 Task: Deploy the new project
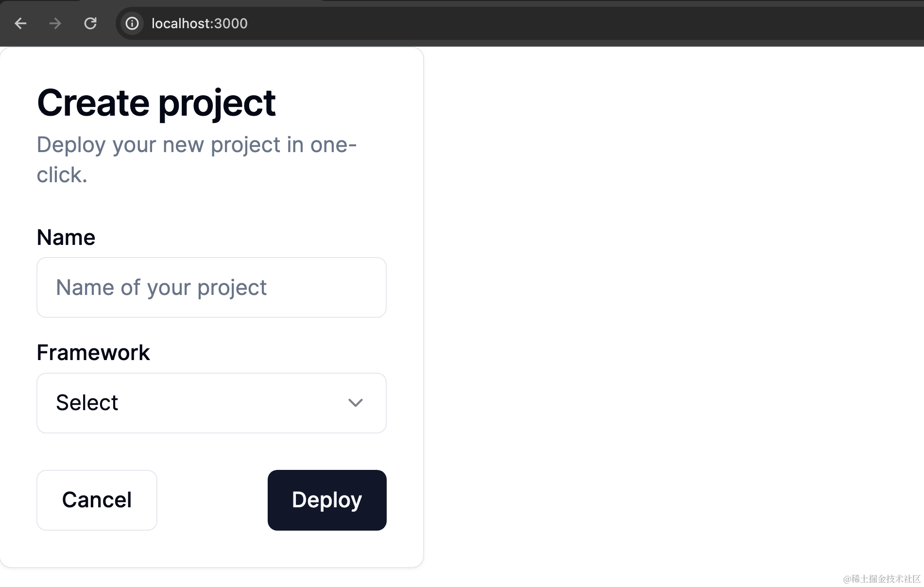click(327, 500)
